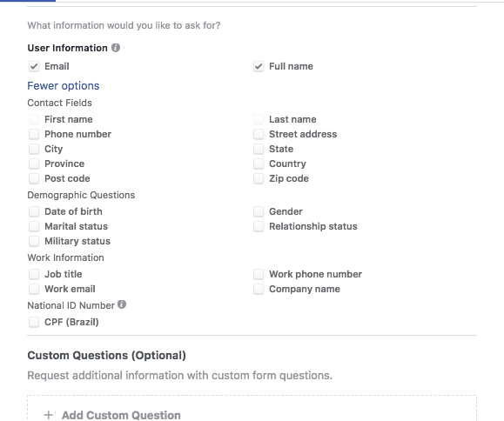Viewport: 504px width, 421px height.
Task: Enable the Work email checkbox
Action: point(34,289)
